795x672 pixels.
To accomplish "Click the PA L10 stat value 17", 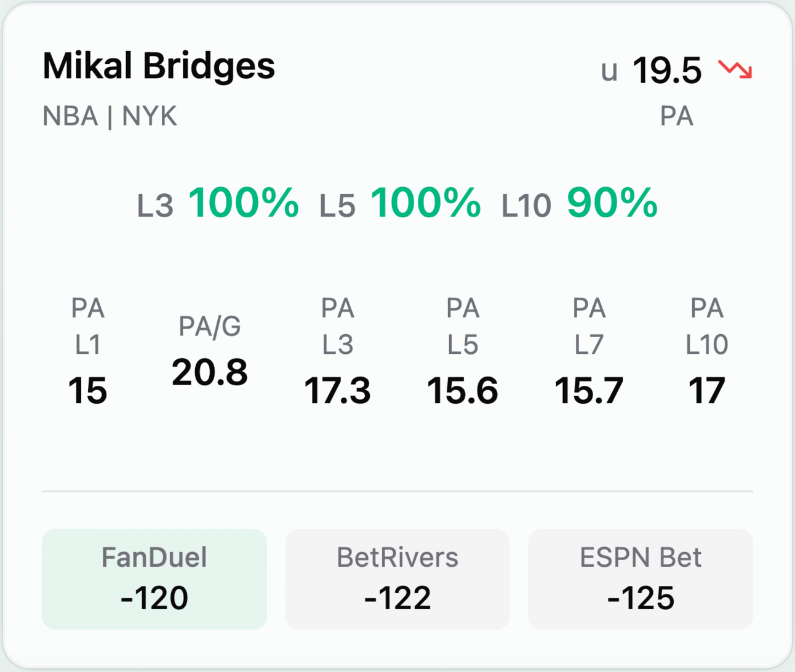I will 707,391.
